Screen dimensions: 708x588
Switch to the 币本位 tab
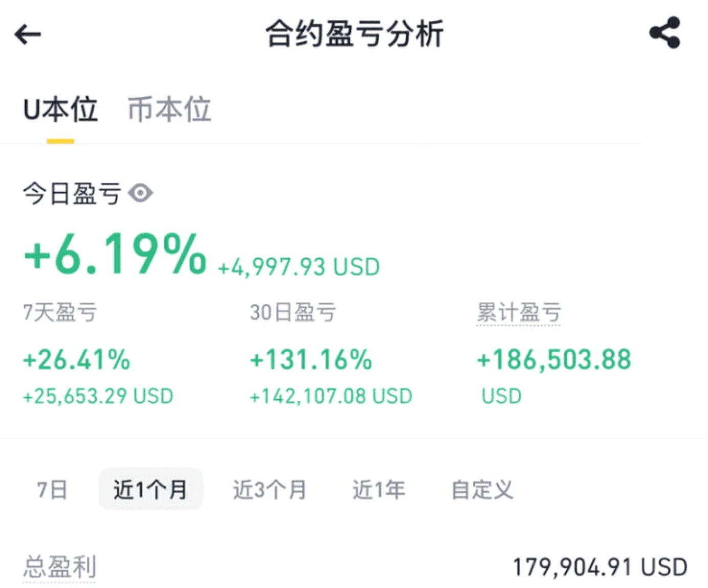click(x=169, y=110)
